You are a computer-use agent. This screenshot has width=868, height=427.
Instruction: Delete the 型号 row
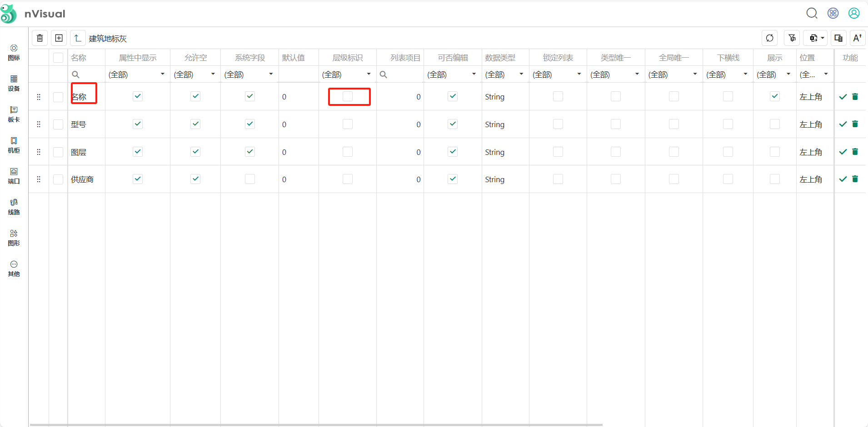click(x=855, y=124)
